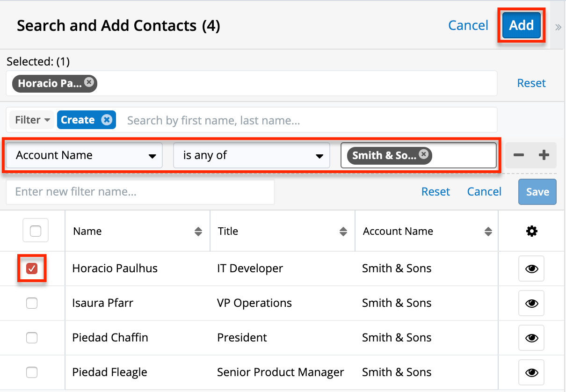Uncheck the Horacio Paulhus checkbox
Viewport: 566px width, 392px height.
click(32, 269)
